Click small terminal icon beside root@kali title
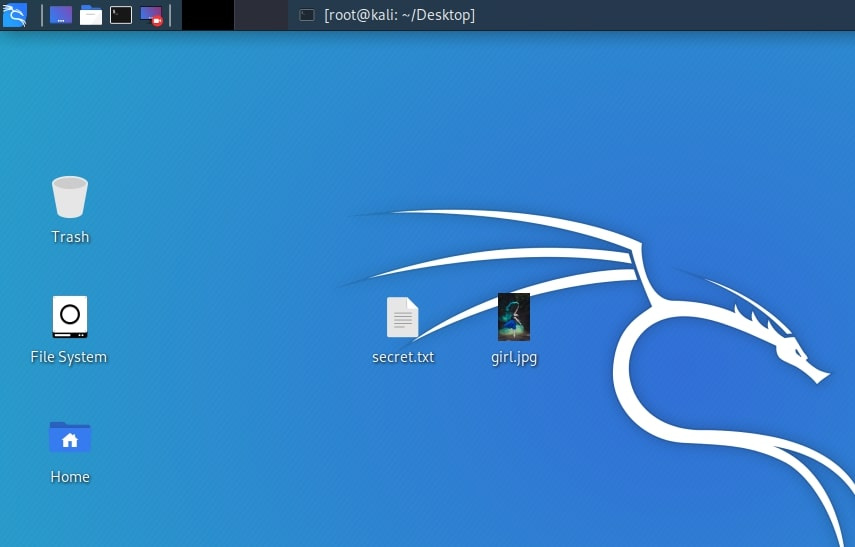Screen dimensions: 855x547 click(307, 15)
